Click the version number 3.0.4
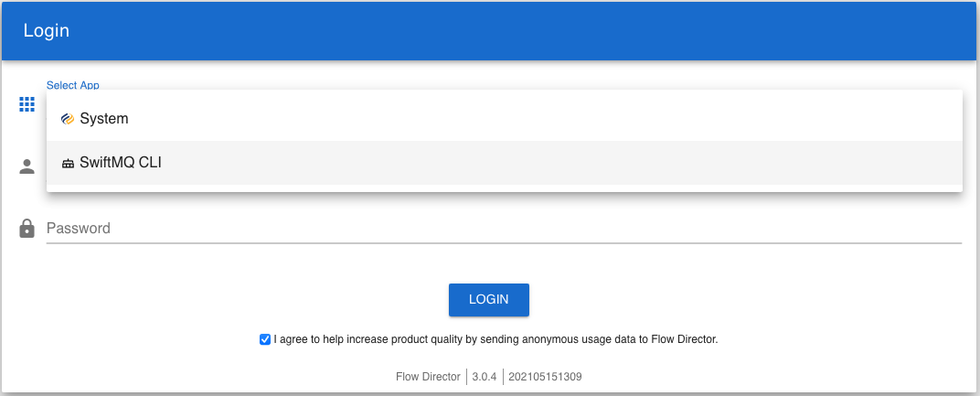The width and height of the screenshot is (980, 396). pyautogui.click(x=484, y=376)
